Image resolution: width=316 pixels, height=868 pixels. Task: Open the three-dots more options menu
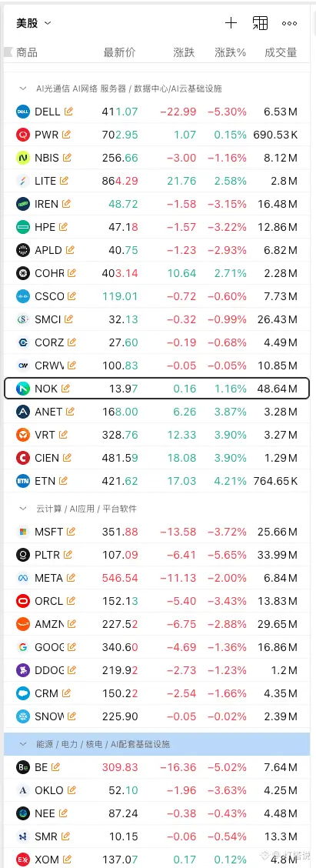click(289, 23)
